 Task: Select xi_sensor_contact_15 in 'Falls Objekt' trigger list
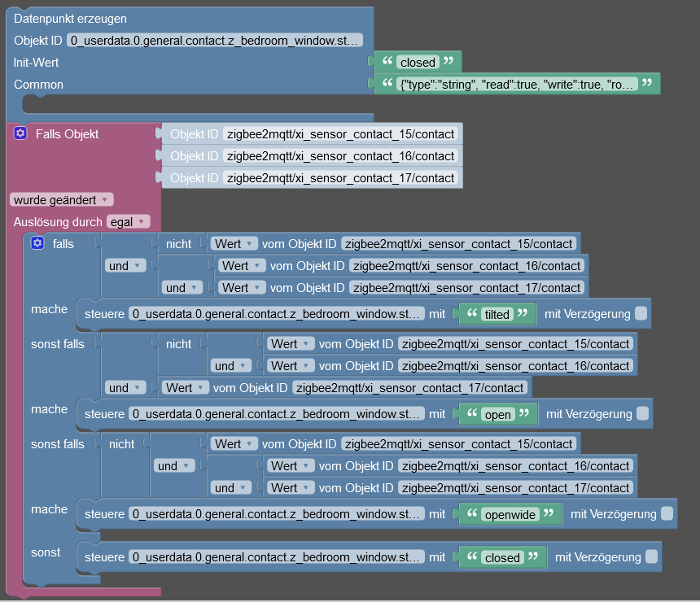pyautogui.click(x=339, y=134)
